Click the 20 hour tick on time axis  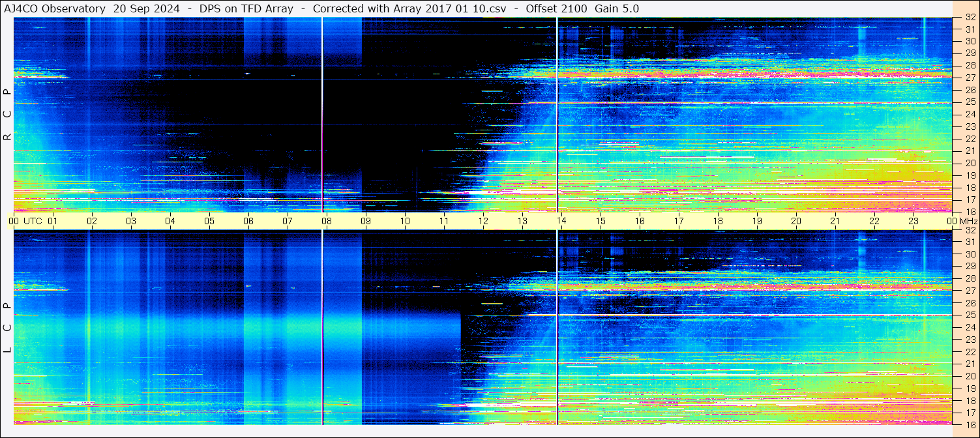tap(796, 221)
